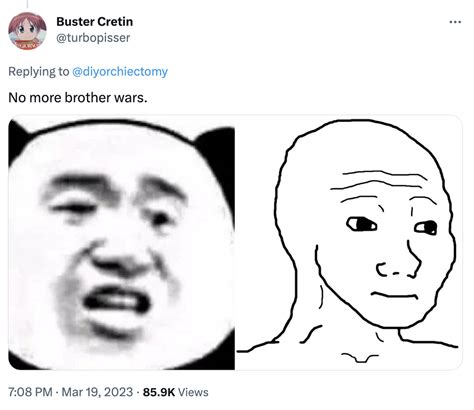Click the Wojak's frowning mouth
This screenshot has width=474, height=410.
[394, 295]
